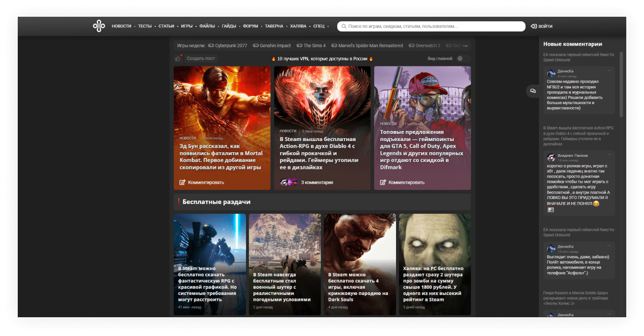The height and width of the screenshot is (336, 644).
Task: Open the СПЕЦ menu item
Action: (x=319, y=26)
